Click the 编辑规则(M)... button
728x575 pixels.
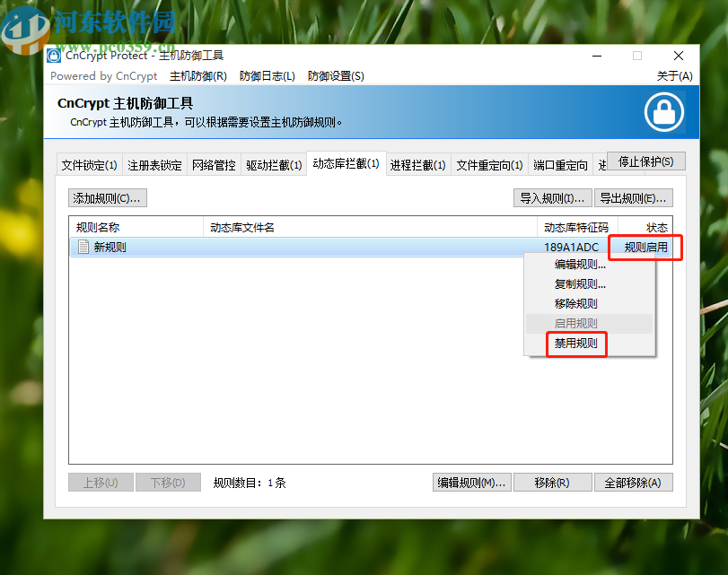(x=471, y=483)
